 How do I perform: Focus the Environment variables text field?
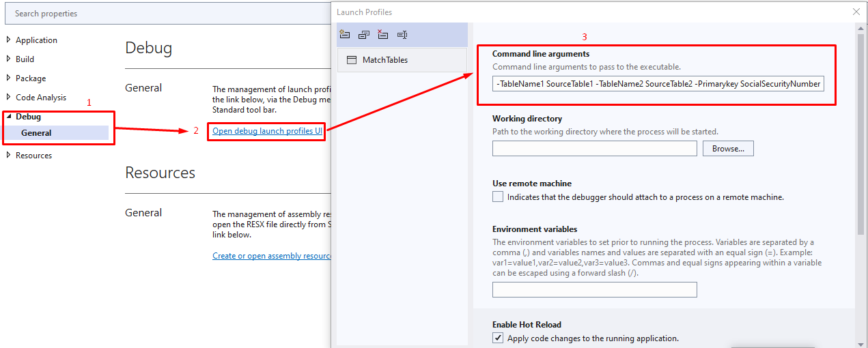(x=595, y=289)
